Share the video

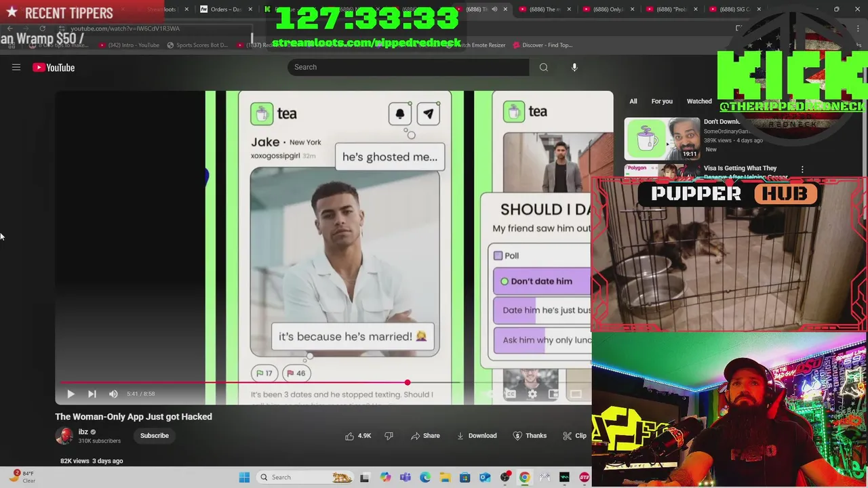point(425,436)
